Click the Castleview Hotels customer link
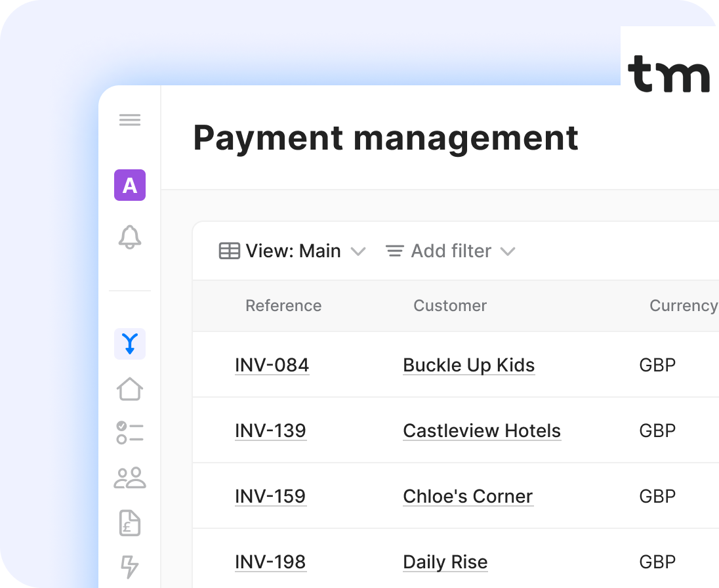Image resolution: width=719 pixels, height=588 pixels. pos(482,430)
